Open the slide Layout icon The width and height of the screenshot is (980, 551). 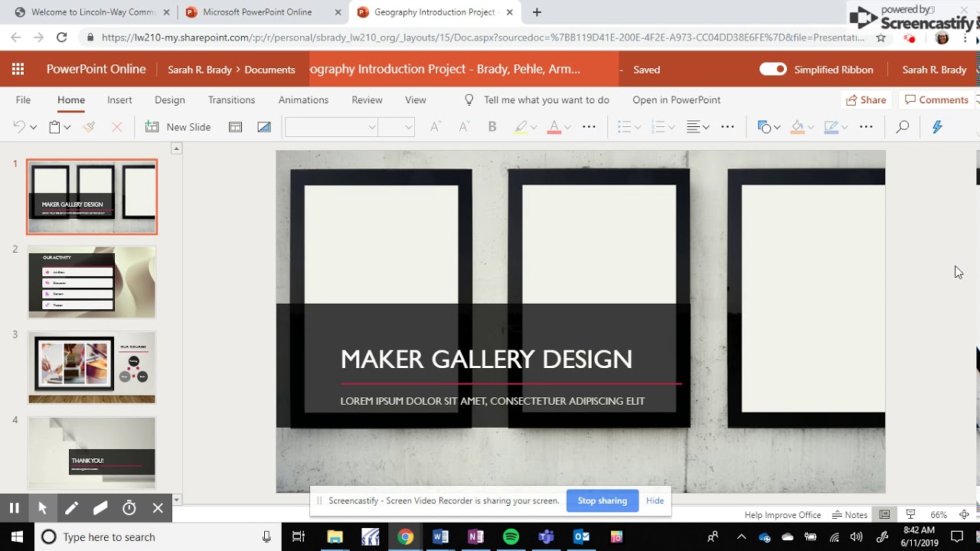[x=236, y=127]
